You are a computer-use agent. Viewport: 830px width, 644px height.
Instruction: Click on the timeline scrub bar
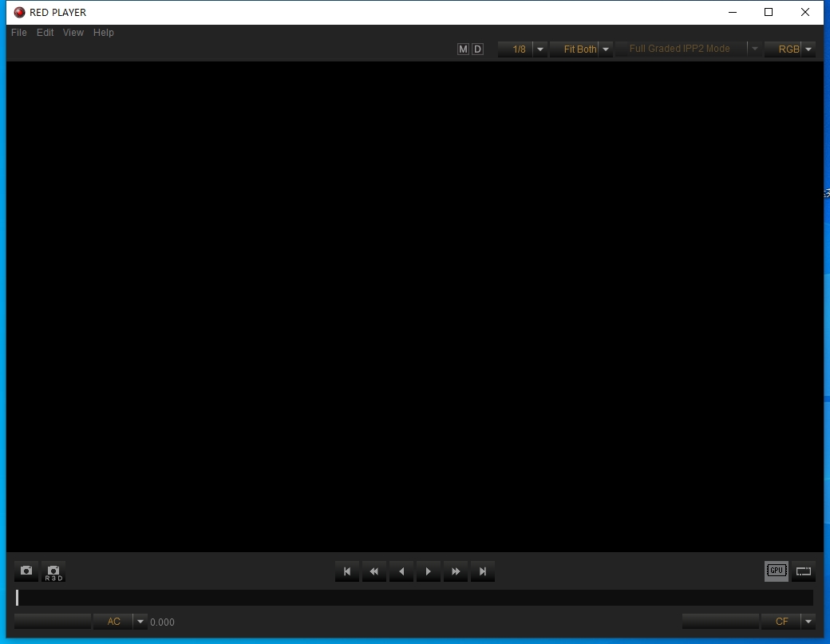point(415,598)
